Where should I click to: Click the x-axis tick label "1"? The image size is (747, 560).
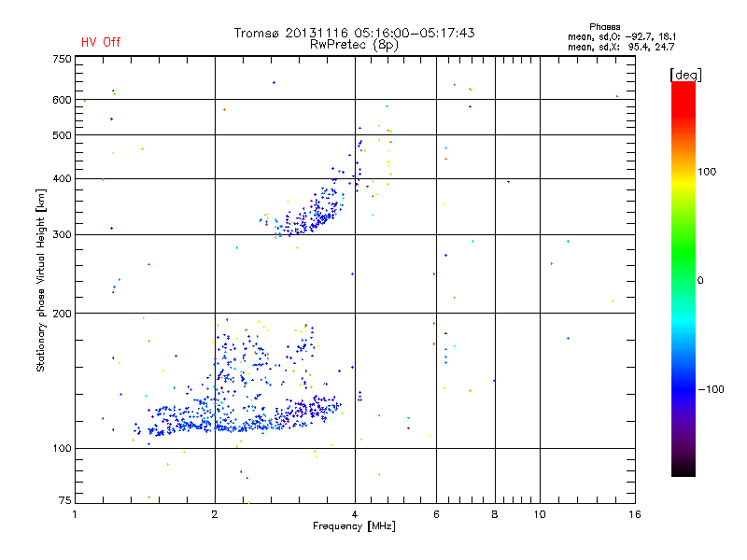point(75,514)
